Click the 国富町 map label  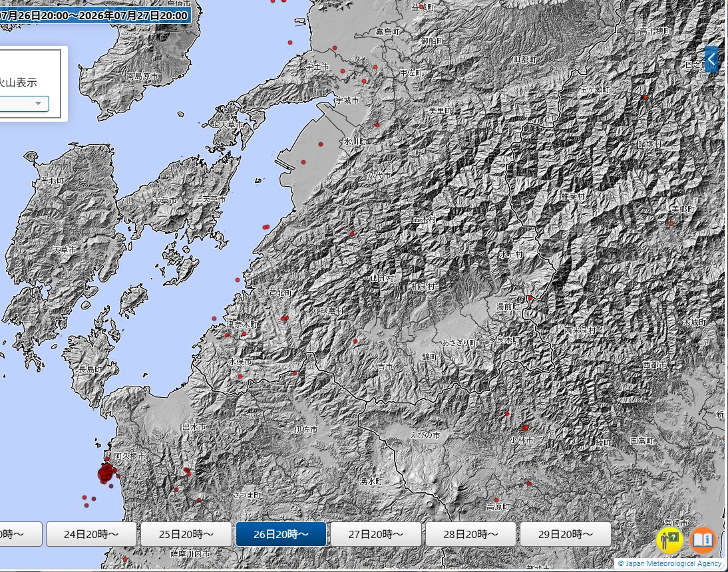641,440
